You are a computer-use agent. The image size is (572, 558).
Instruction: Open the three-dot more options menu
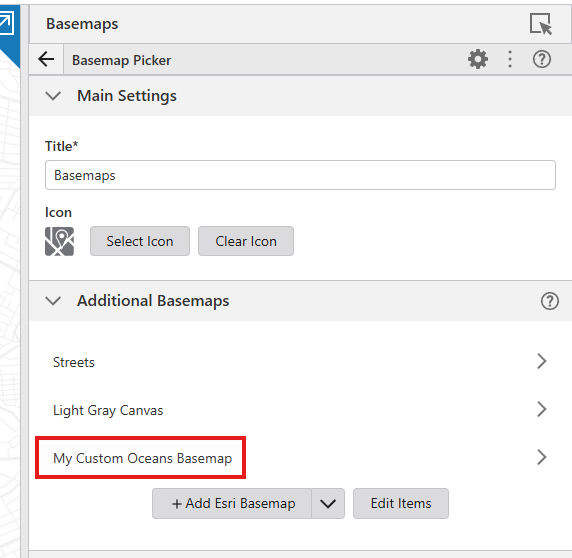click(x=510, y=59)
